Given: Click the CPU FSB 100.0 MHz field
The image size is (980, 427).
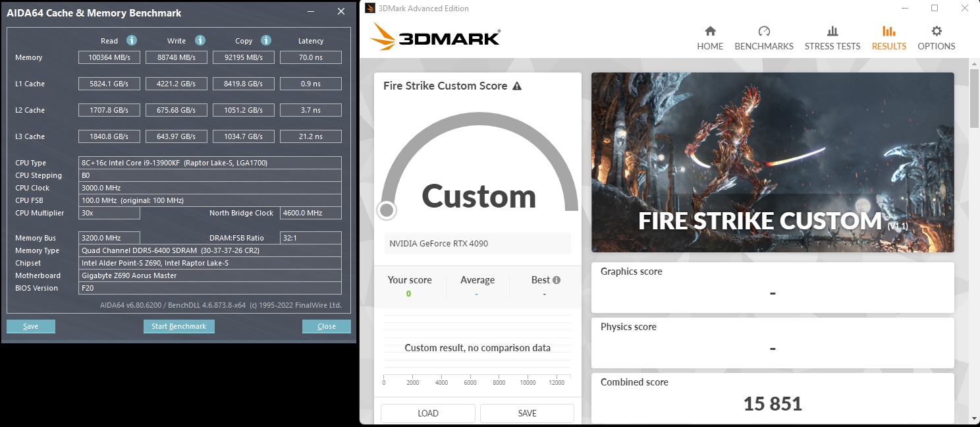Looking at the screenshot, I should click(210, 200).
